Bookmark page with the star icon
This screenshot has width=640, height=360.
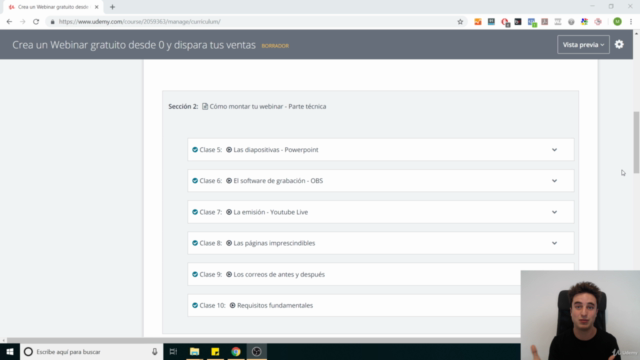coord(460,22)
